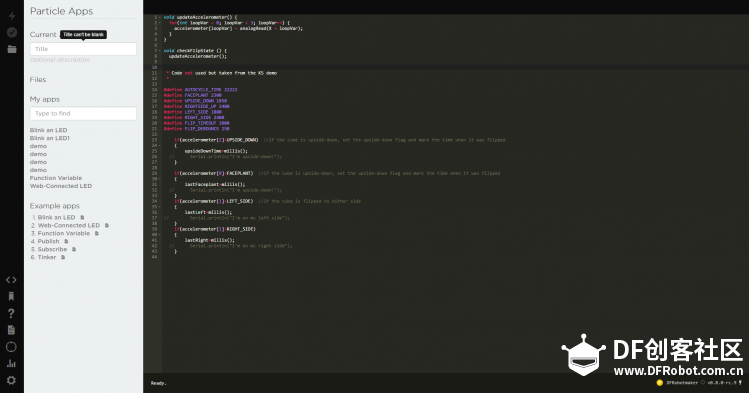Click the file icon beside Tinker
Viewport: 749px width, 393px height.
click(63, 257)
